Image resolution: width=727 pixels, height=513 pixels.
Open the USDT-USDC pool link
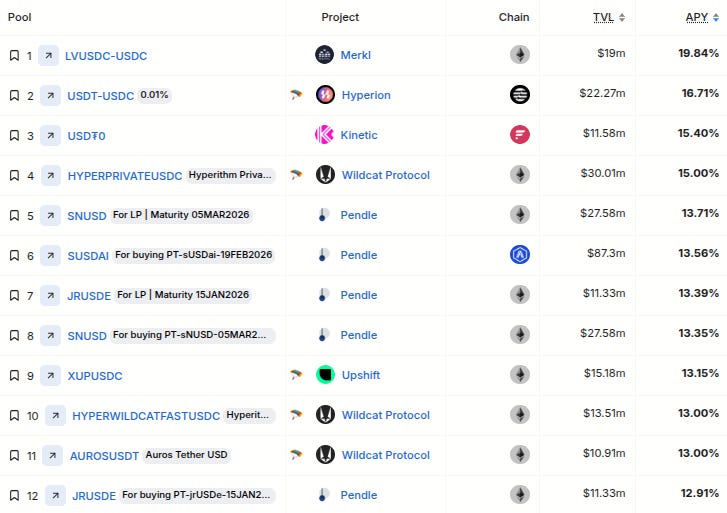point(101,96)
